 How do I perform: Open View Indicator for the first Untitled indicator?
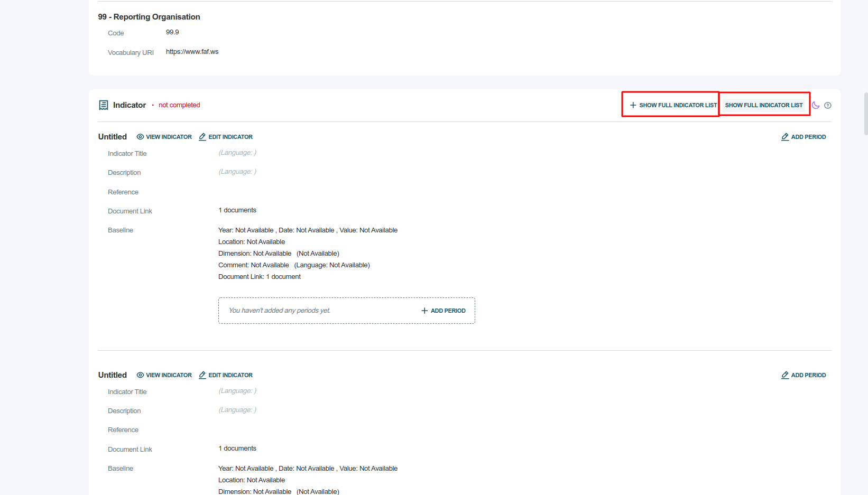[x=164, y=137]
